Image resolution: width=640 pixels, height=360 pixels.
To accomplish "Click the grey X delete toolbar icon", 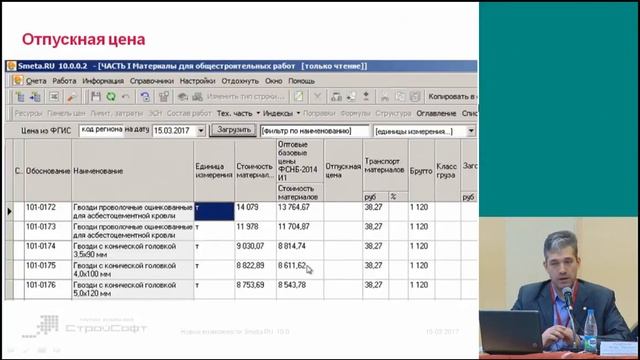I will (x=317, y=97).
